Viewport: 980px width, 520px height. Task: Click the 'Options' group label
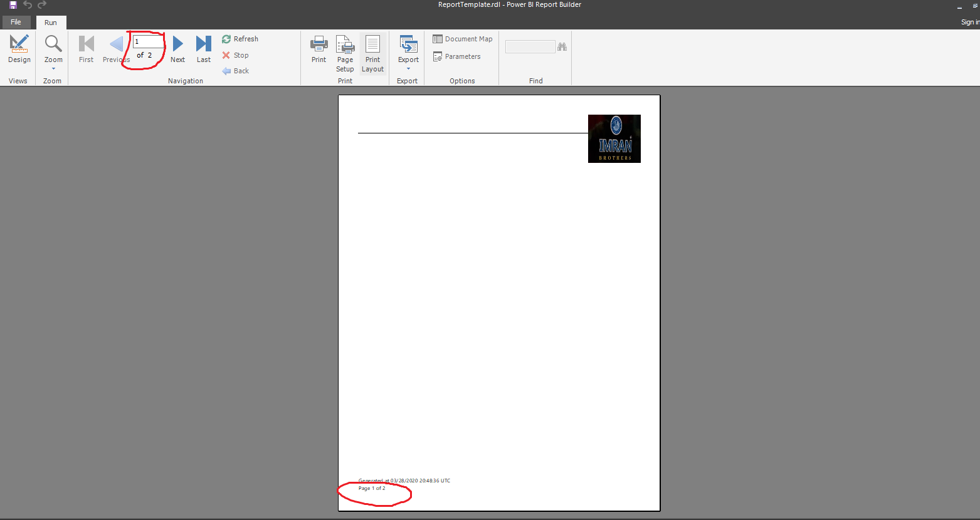462,81
